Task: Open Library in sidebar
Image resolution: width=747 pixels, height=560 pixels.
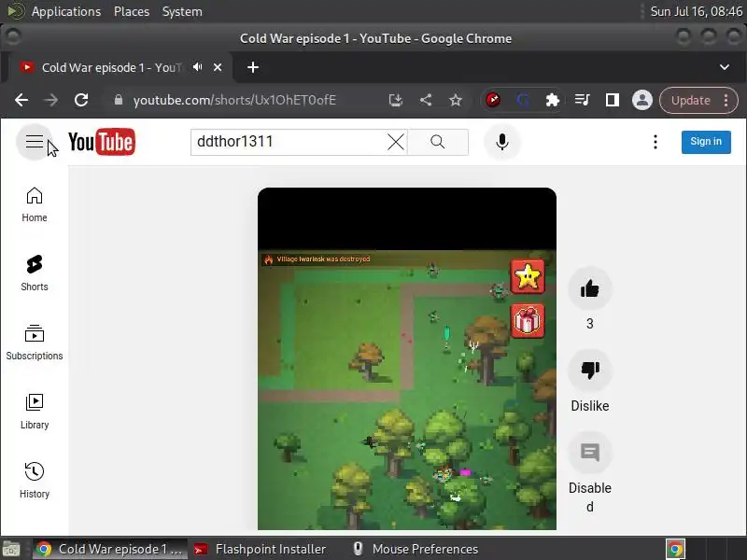Action: (x=35, y=412)
